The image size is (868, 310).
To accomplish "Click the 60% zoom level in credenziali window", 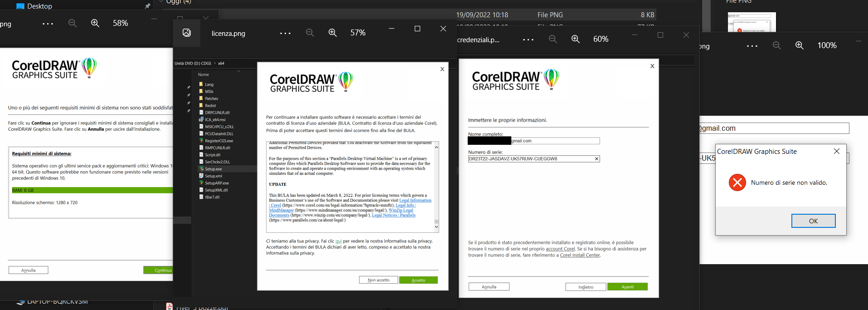I will point(601,39).
